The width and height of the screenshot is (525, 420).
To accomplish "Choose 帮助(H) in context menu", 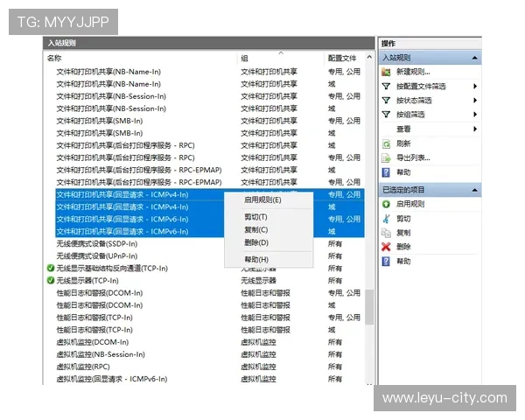I will (x=256, y=260).
